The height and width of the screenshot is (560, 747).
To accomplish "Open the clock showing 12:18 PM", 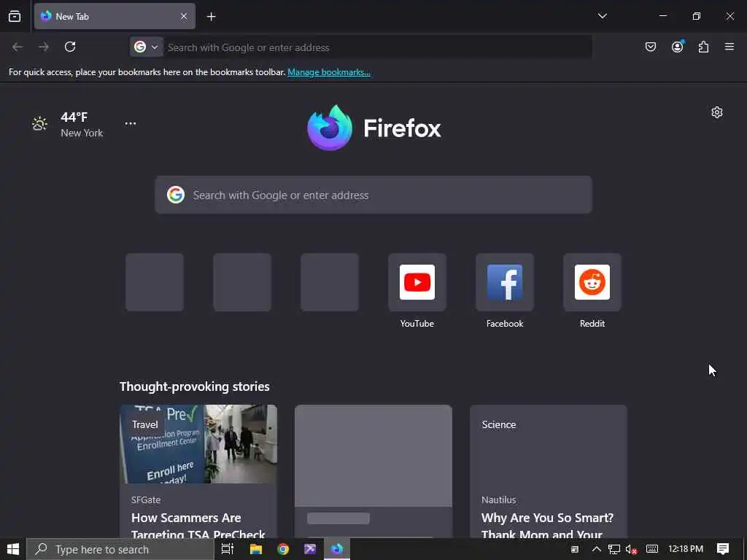I will coord(686,549).
